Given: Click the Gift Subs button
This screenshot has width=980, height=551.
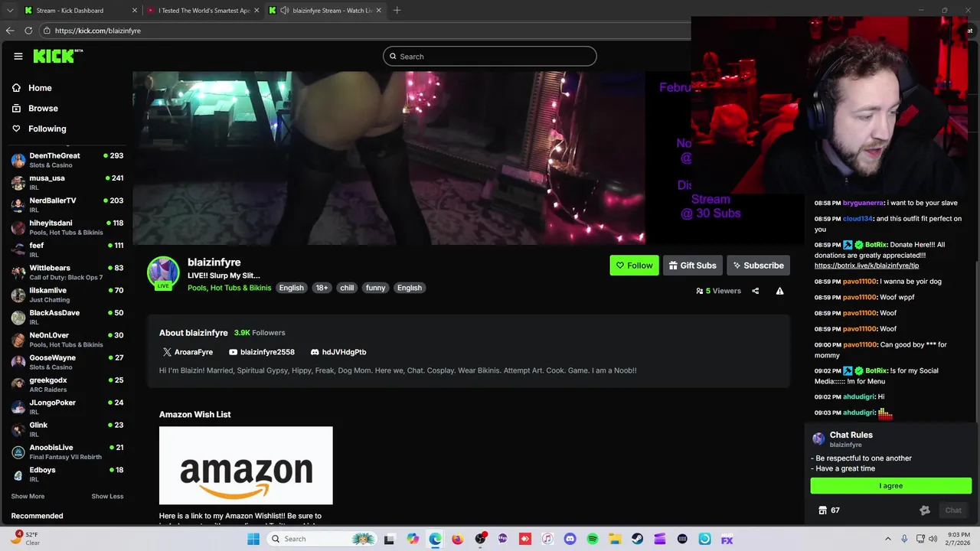Looking at the screenshot, I should [692, 266].
